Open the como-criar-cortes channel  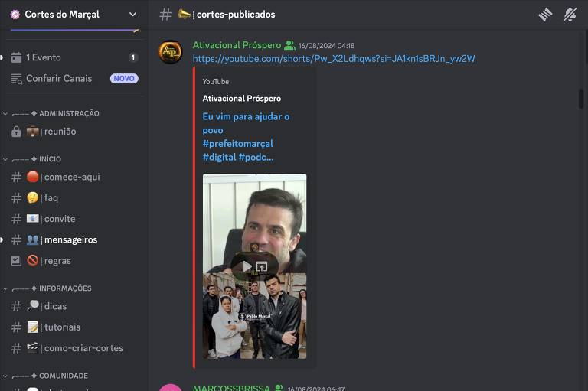click(73, 349)
